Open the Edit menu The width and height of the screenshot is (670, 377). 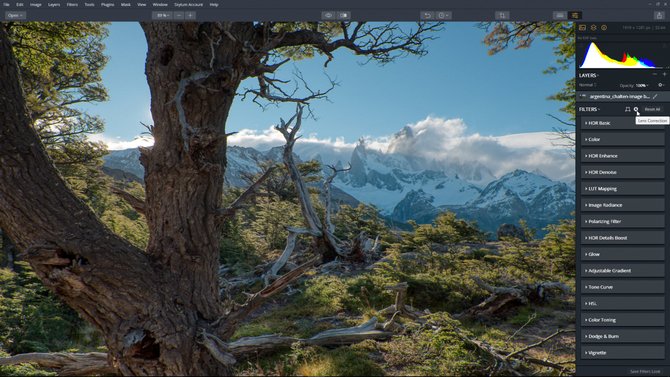click(20, 5)
